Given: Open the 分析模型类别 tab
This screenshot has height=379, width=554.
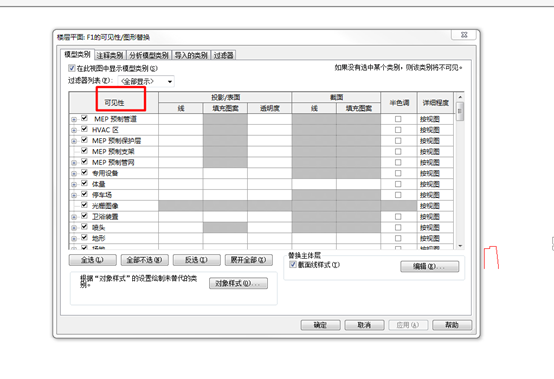Looking at the screenshot, I should click(x=149, y=55).
